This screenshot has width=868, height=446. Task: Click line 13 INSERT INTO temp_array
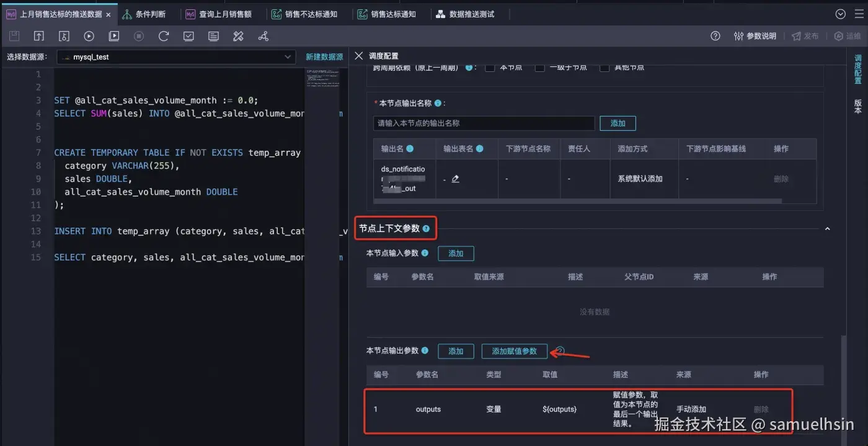pos(179,231)
